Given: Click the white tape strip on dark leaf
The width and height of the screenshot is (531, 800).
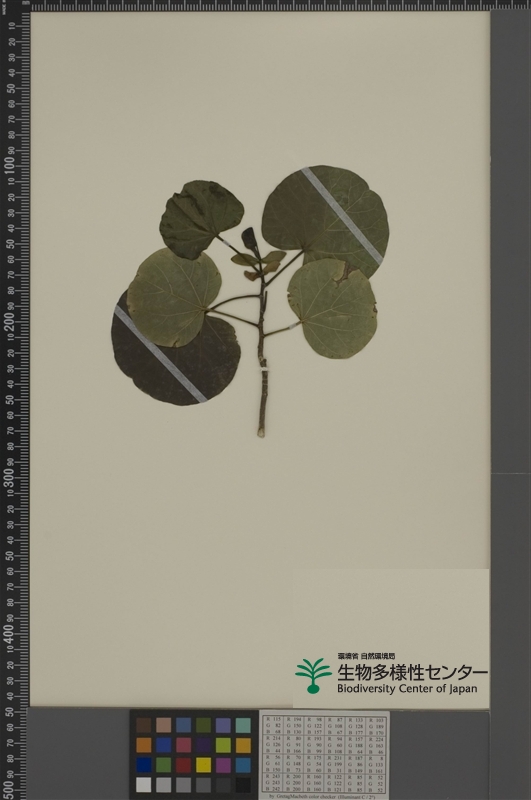Looking at the screenshot, I should tap(160, 355).
